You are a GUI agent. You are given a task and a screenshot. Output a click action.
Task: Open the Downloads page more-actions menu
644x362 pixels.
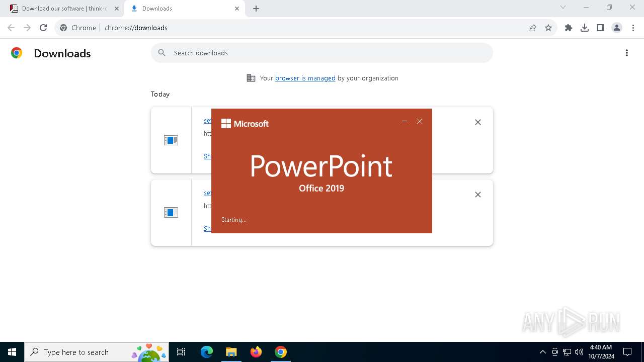point(627,53)
